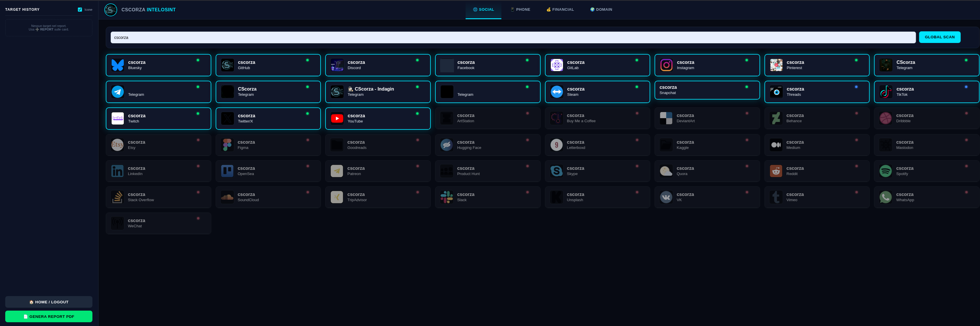Screen dimensions: 980x326
Task: Select the TikTok logo icon
Action: pyautogui.click(x=886, y=91)
